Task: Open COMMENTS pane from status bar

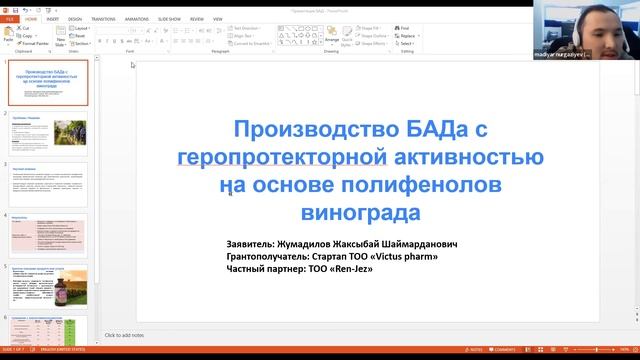Action: pos(502,350)
